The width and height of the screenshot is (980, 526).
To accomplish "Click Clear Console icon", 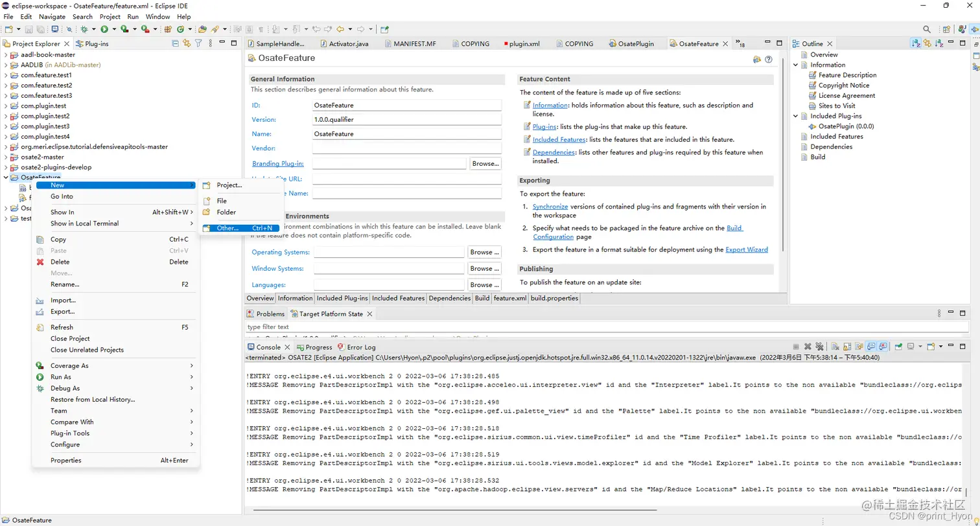I will (835, 347).
